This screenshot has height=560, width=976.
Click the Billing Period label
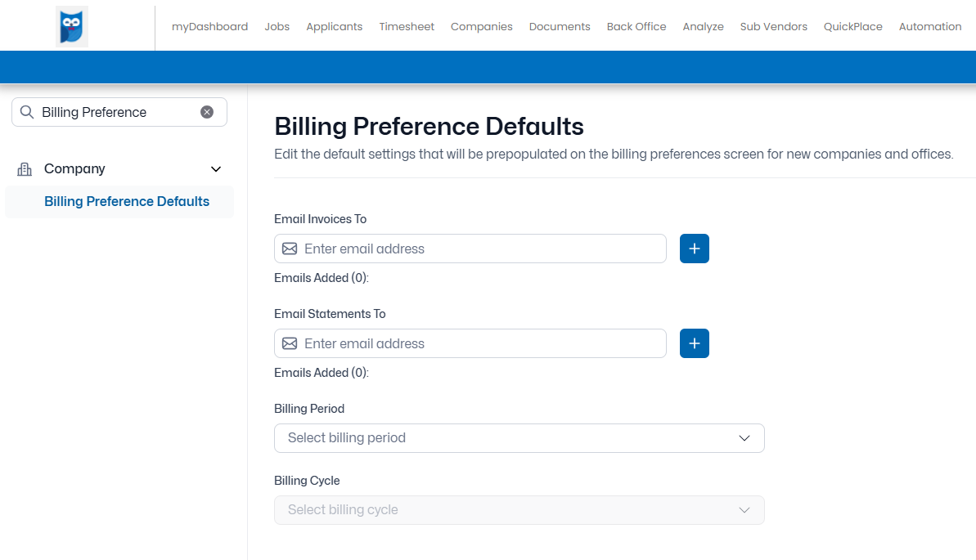click(309, 409)
